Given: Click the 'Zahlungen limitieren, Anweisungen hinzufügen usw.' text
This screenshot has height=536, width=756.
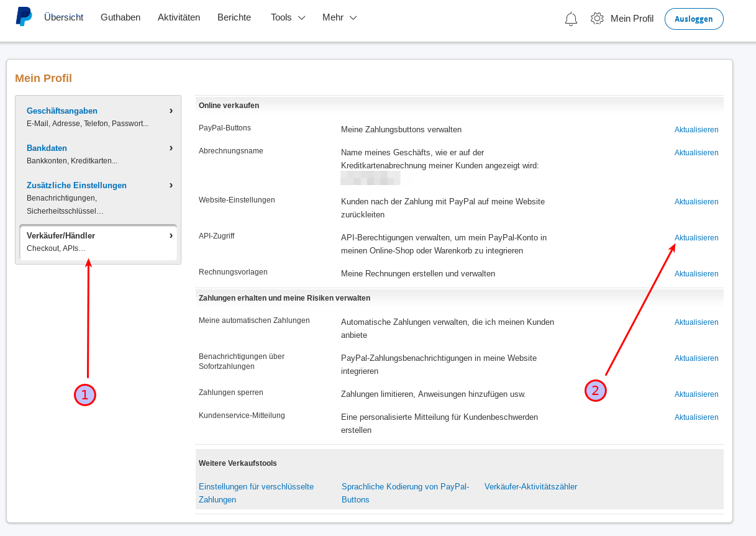Looking at the screenshot, I should point(434,394).
